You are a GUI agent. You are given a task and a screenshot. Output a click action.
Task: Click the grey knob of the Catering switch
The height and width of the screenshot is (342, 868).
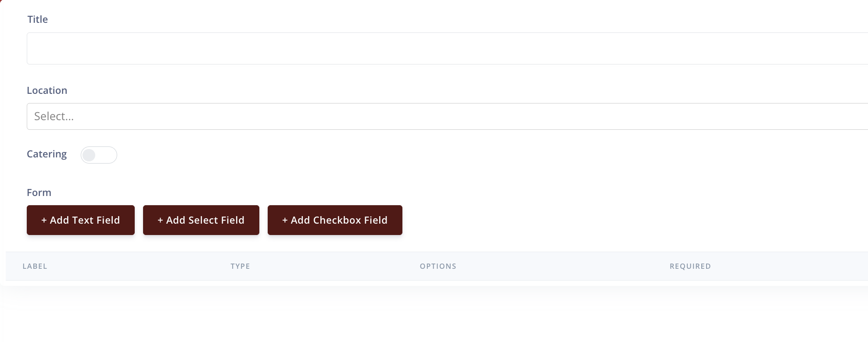tap(89, 155)
